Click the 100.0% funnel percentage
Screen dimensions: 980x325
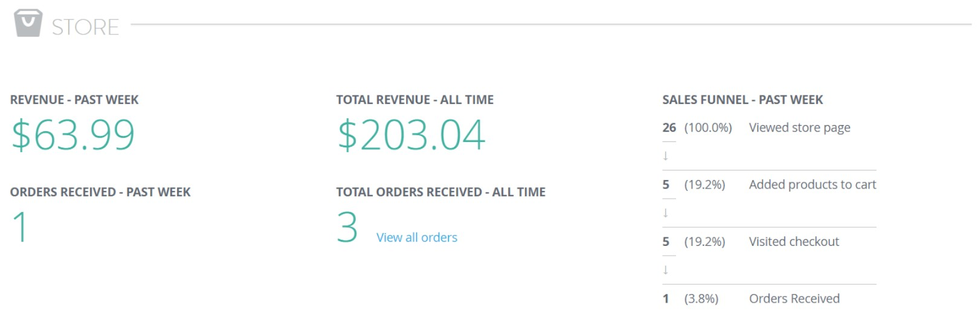[x=708, y=127]
